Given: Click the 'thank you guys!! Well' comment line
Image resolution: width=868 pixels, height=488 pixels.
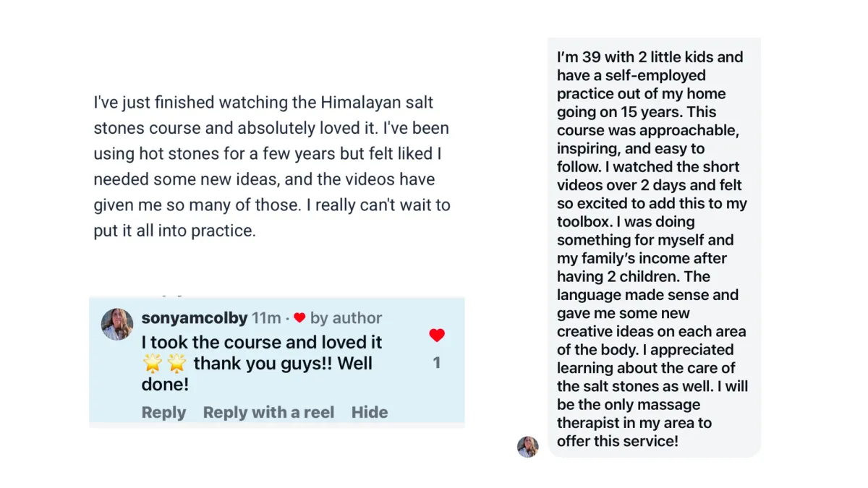Looking at the screenshot, I should (x=283, y=363).
